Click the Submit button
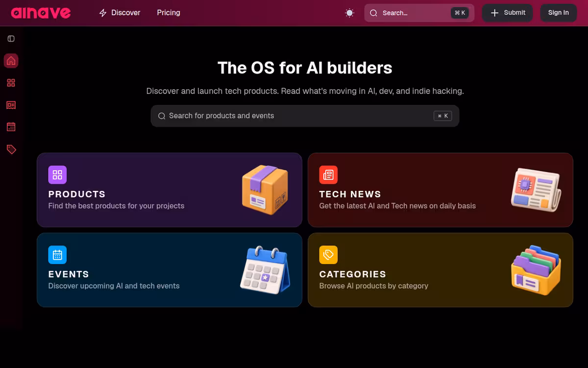The width and height of the screenshot is (588, 368). (507, 13)
